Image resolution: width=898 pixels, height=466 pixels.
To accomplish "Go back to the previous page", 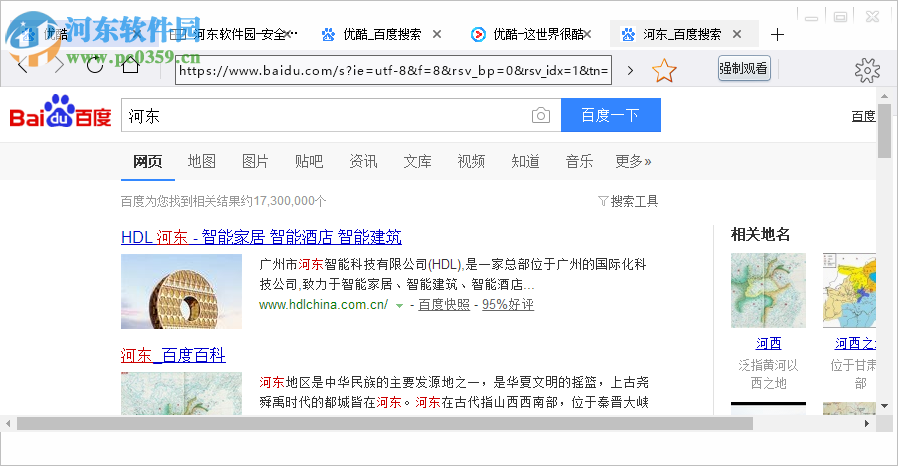I will [22, 65].
